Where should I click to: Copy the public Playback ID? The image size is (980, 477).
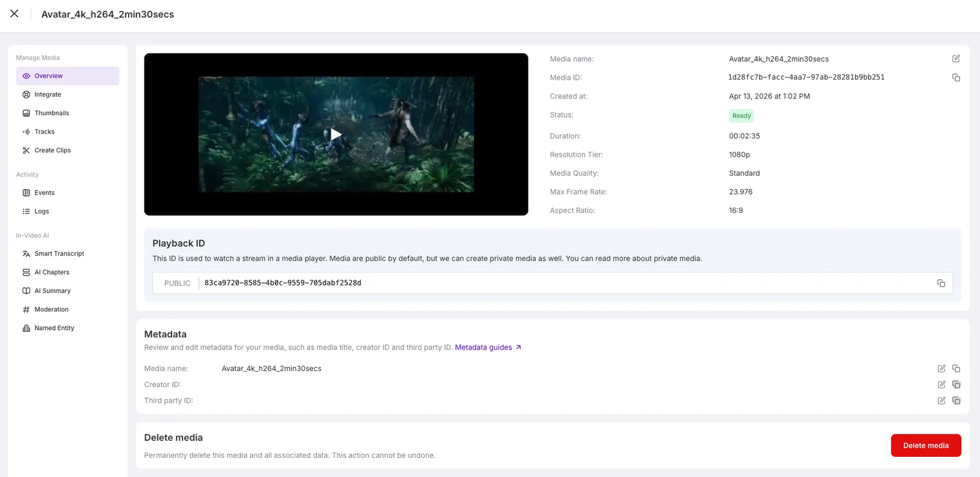pos(941,283)
